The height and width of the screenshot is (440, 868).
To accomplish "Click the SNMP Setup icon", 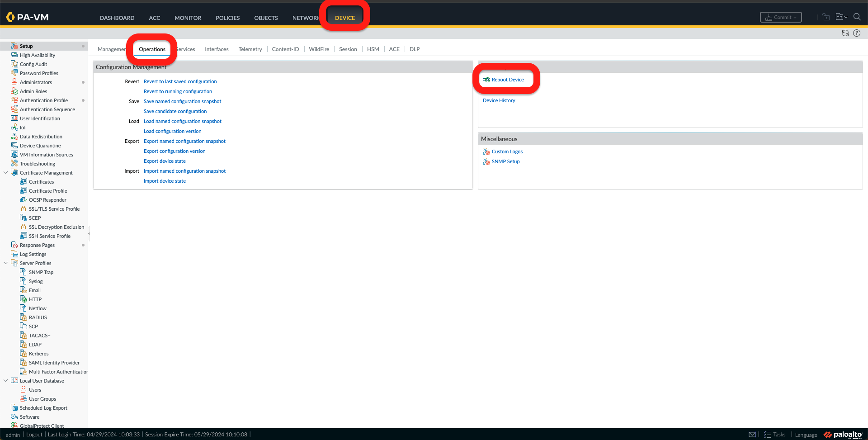I will pyautogui.click(x=486, y=161).
